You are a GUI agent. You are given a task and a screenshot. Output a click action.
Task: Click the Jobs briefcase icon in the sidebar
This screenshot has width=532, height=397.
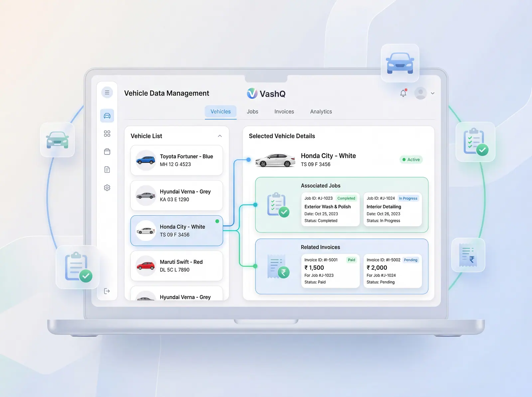[x=107, y=151]
